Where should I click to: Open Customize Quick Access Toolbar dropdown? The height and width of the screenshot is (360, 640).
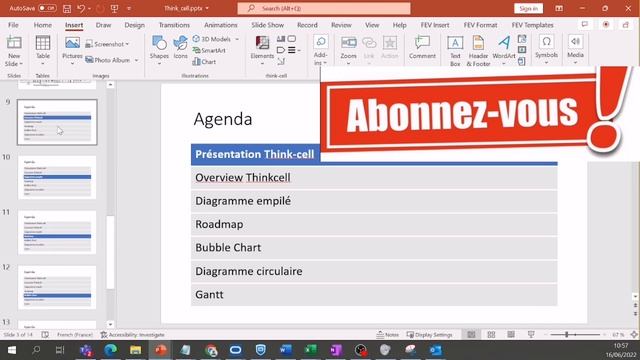pyautogui.click(x=129, y=9)
